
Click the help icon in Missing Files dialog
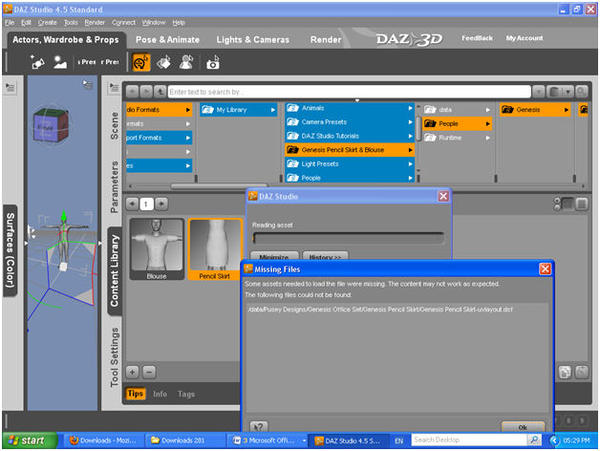click(259, 427)
